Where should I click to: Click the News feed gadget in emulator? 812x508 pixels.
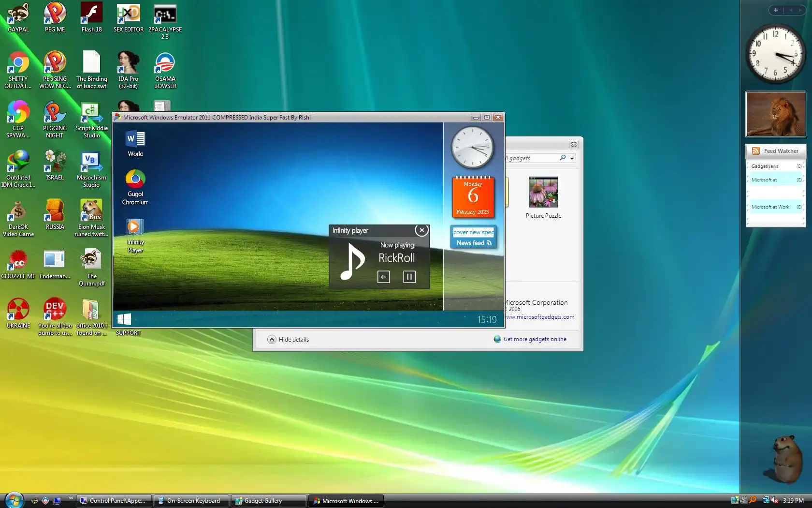(474, 237)
